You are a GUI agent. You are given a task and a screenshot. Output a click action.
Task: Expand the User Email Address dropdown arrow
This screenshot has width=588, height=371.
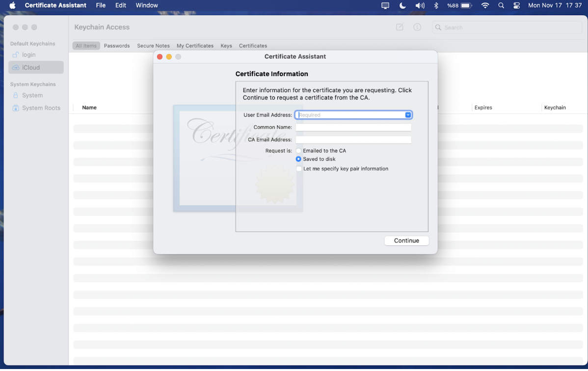click(408, 115)
